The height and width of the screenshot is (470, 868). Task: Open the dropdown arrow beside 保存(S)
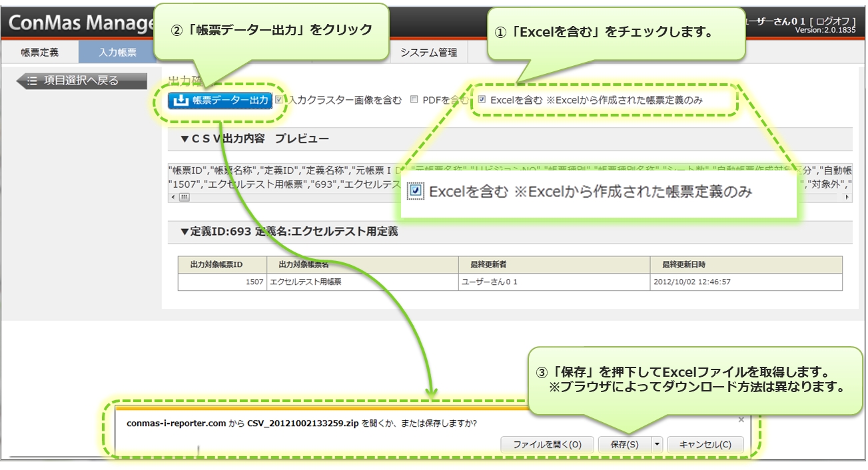click(x=657, y=445)
